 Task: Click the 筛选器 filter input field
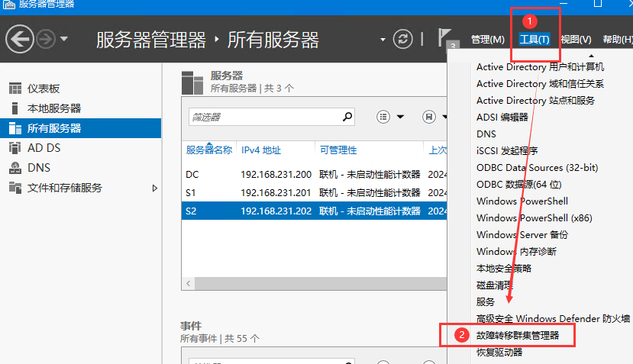[x=263, y=117]
